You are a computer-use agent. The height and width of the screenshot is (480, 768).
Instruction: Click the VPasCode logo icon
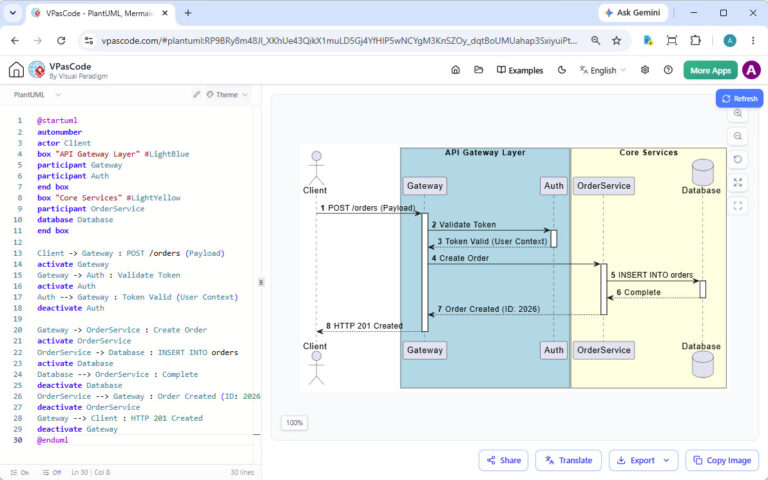(x=37, y=70)
